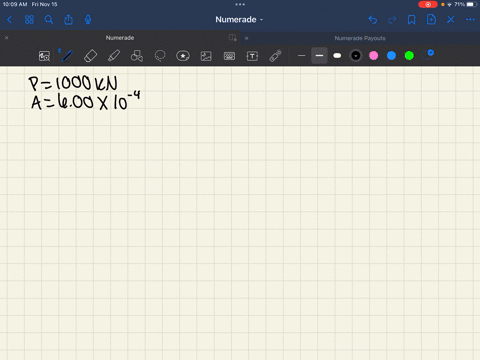Choose the thick stroke width
Image resolution: width=480 pixels, height=360 pixels.
click(337, 56)
